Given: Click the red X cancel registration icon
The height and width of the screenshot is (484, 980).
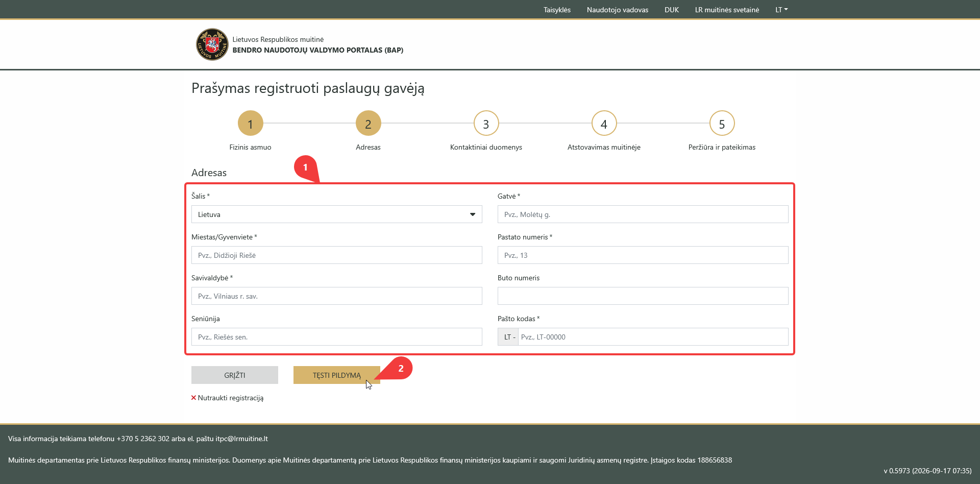Looking at the screenshot, I should (194, 398).
